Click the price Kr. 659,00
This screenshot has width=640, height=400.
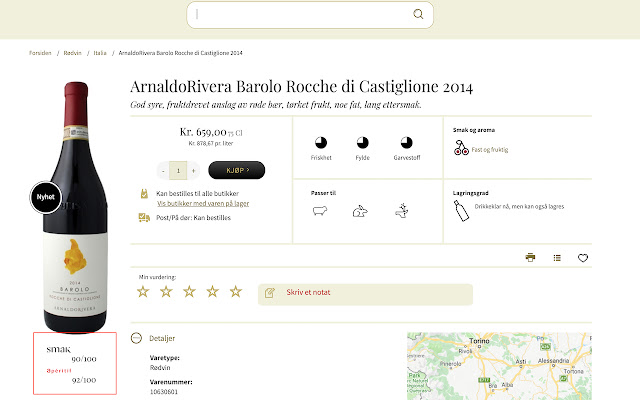(203, 132)
